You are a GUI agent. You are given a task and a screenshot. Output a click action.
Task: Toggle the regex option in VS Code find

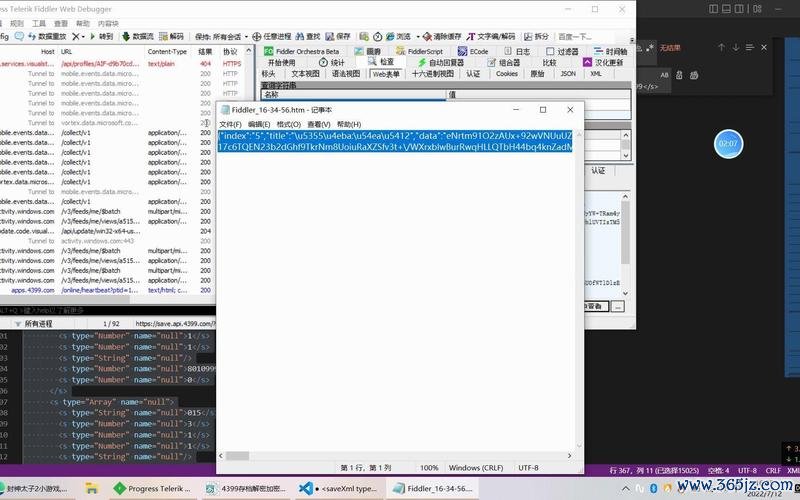[650, 48]
